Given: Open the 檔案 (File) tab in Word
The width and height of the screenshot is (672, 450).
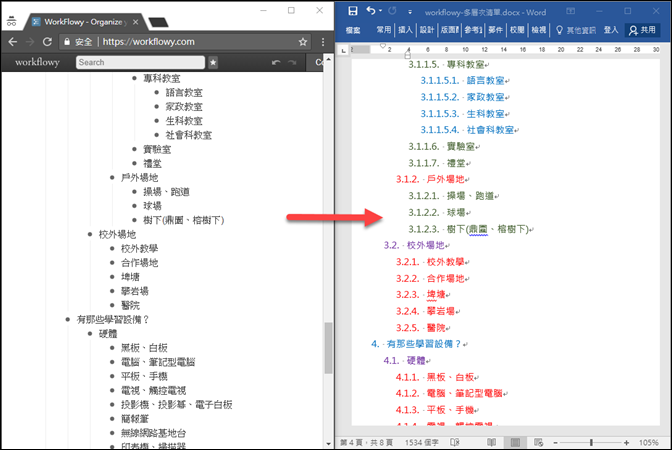Looking at the screenshot, I should pyautogui.click(x=353, y=30).
